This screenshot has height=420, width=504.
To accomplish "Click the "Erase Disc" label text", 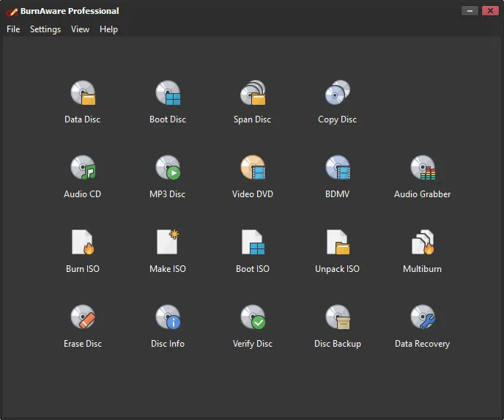I will click(x=83, y=344).
